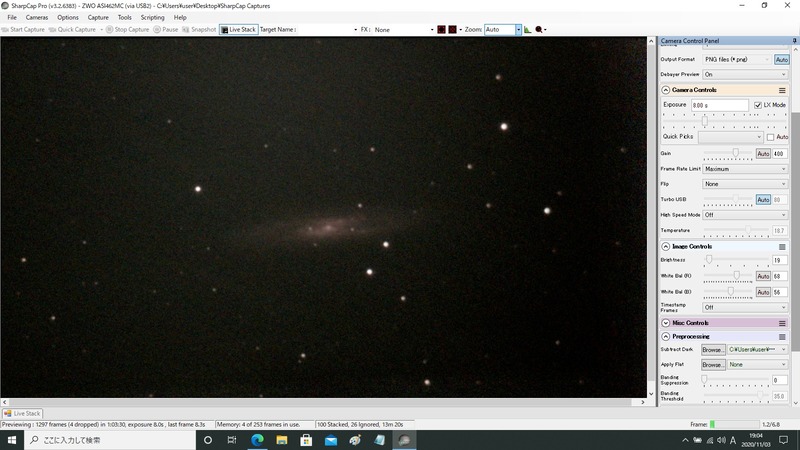Toggle the Auto button for Output Format

tap(781, 60)
